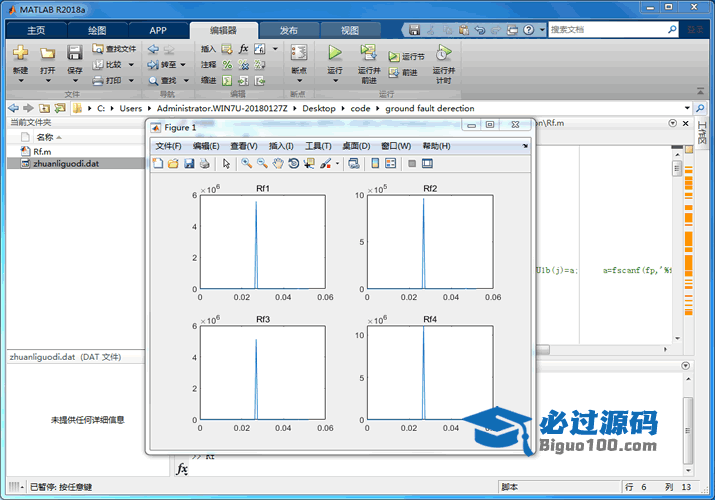Image resolution: width=715 pixels, height=500 pixels.
Task: Select the Zoom In tool in Figure toolbar
Action: pyautogui.click(x=247, y=163)
